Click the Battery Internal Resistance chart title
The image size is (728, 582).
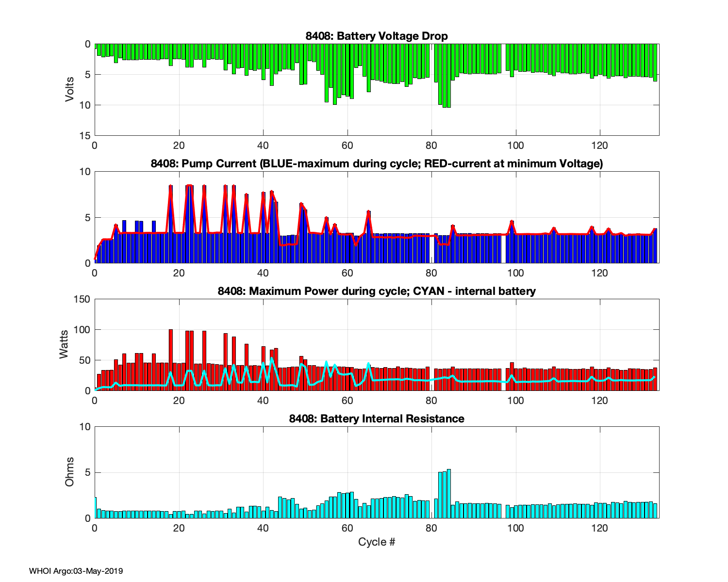pos(377,419)
